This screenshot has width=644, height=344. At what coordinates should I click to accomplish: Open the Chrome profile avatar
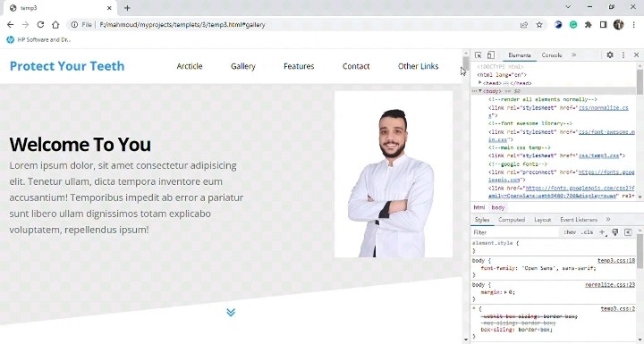(619, 25)
